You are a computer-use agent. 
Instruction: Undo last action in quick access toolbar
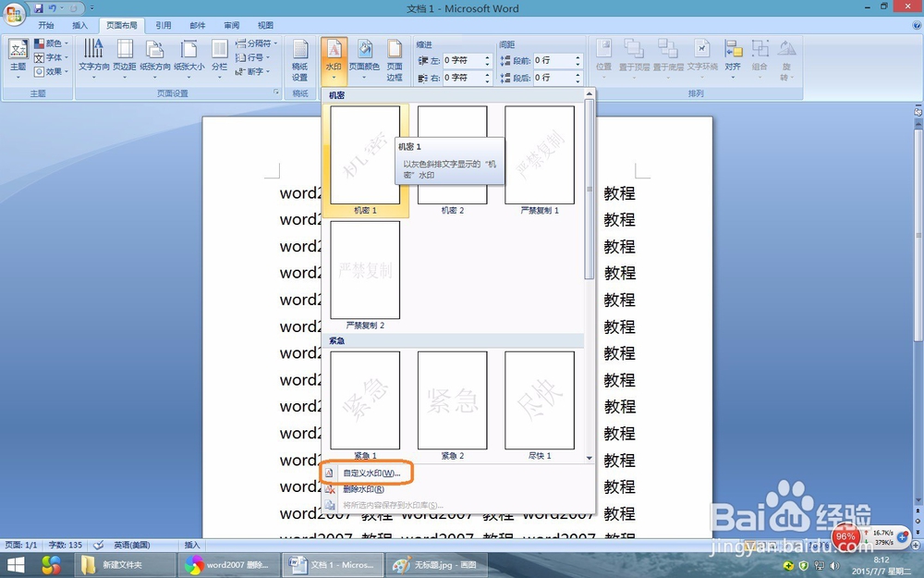[x=53, y=8]
